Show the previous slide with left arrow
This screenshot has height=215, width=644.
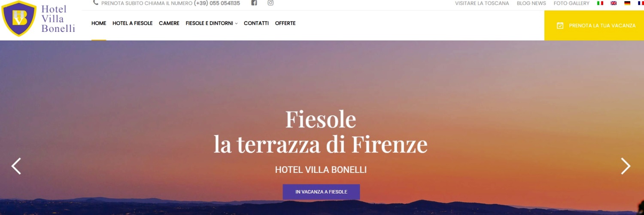coord(16,166)
